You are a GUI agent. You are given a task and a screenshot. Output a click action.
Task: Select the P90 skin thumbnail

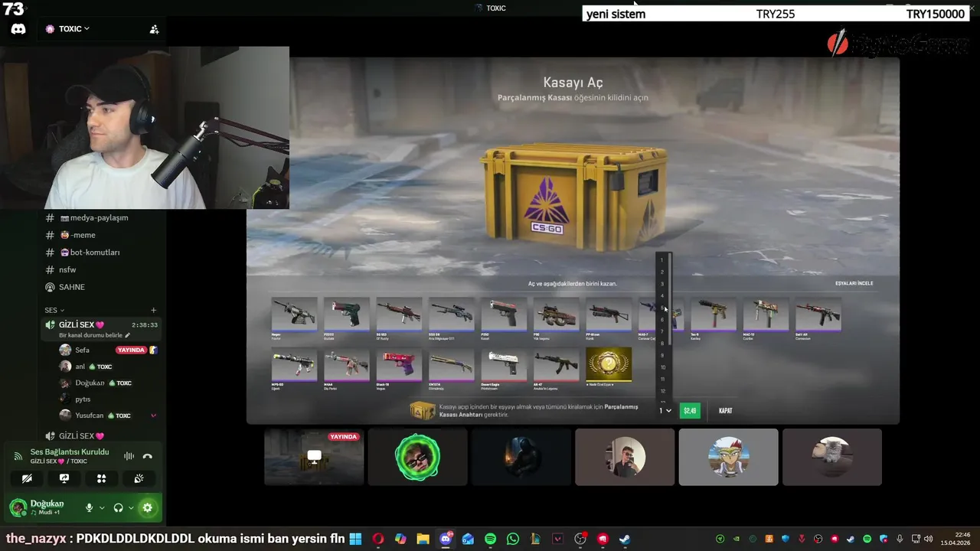tap(556, 314)
